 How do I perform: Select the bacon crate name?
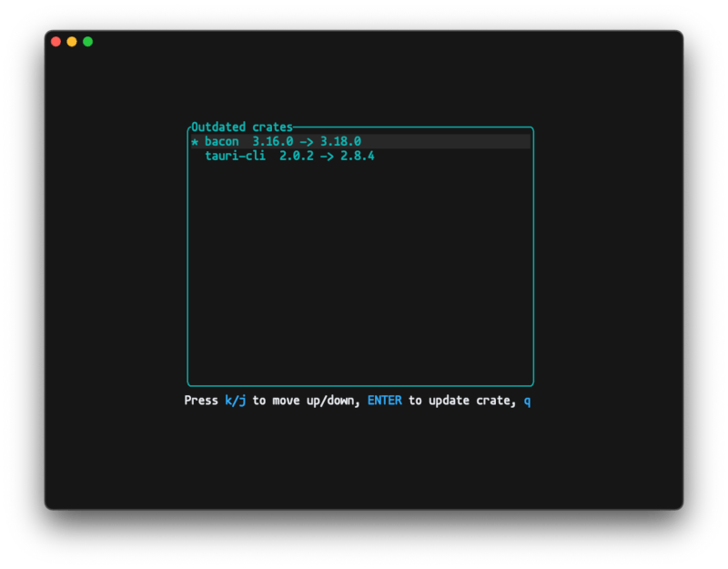(221, 142)
